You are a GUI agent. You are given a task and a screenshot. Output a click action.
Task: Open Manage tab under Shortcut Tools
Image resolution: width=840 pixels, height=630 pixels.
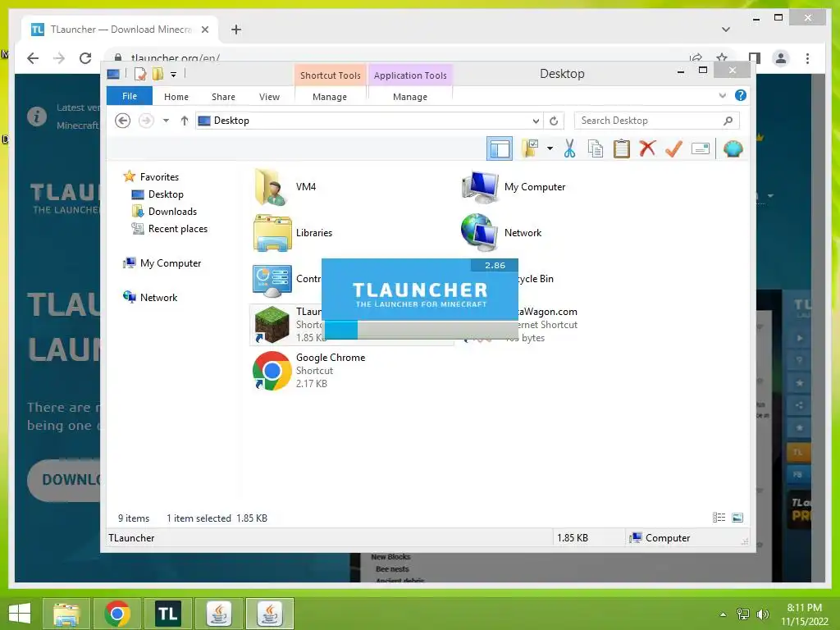tap(330, 97)
